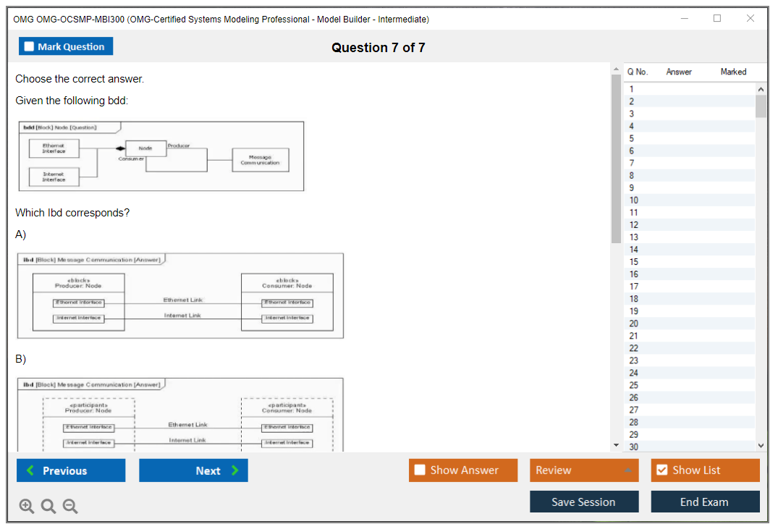Check the Mark Question checkbox
778x532 pixels.
coord(30,46)
